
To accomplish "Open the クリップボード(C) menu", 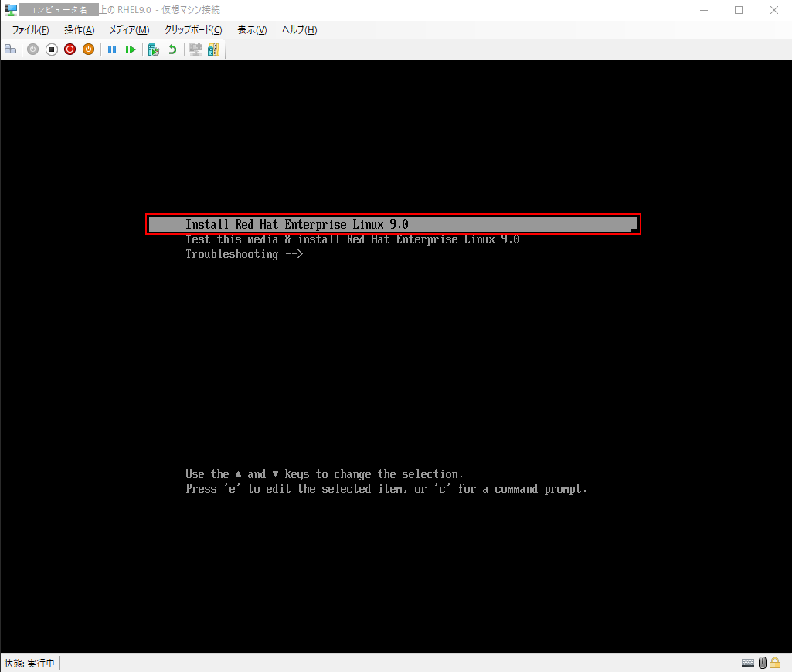I will pyautogui.click(x=192, y=29).
